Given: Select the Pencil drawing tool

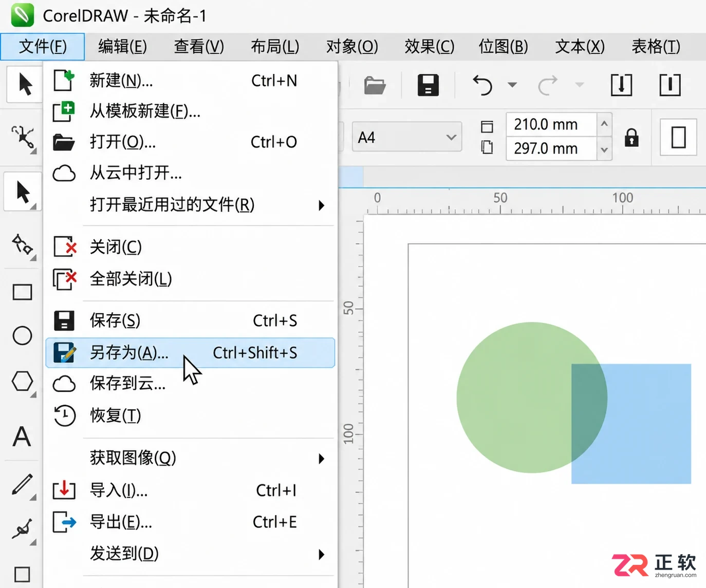Looking at the screenshot, I should coord(22,485).
